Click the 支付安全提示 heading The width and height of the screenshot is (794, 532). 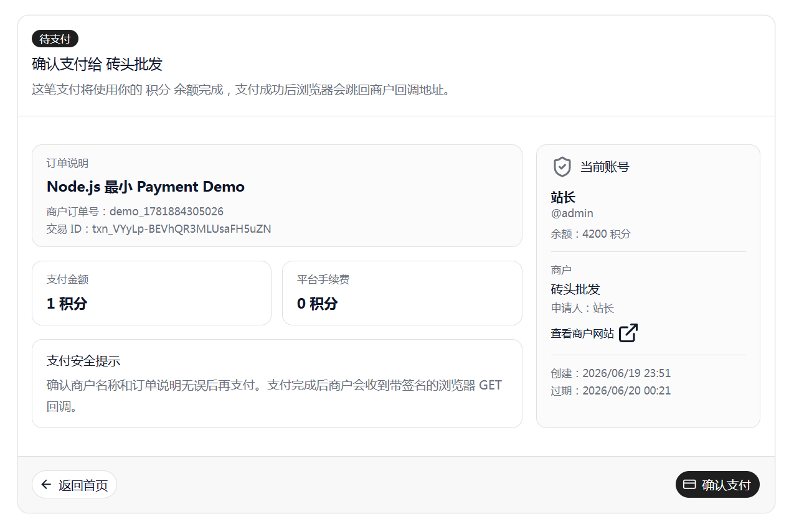[83, 362]
